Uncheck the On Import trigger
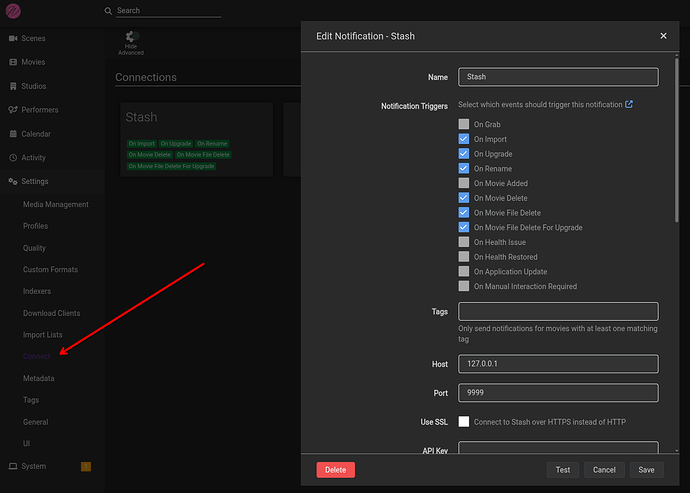The image size is (690, 493). (464, 140)
